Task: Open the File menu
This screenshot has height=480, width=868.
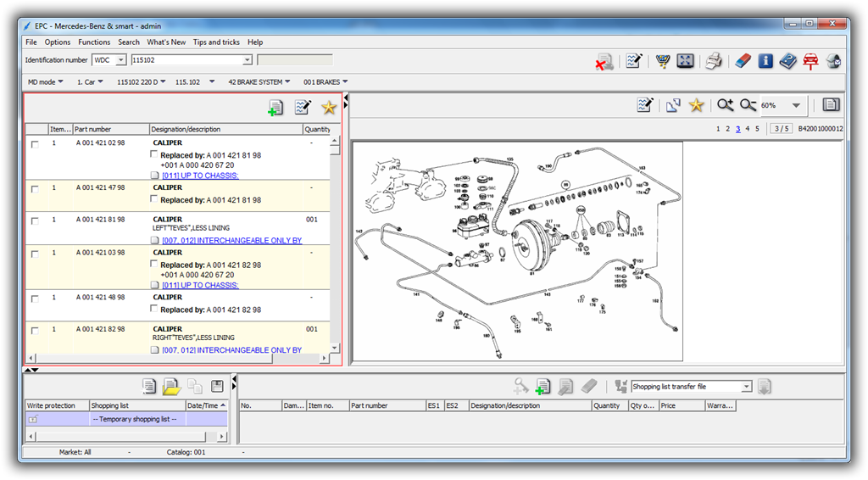Action: [31, 42]
